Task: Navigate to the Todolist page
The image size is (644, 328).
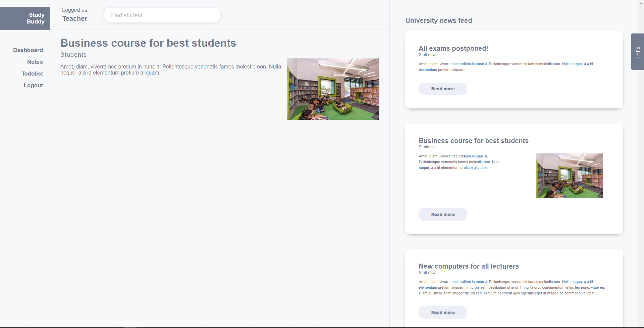Action: point(32,74)
